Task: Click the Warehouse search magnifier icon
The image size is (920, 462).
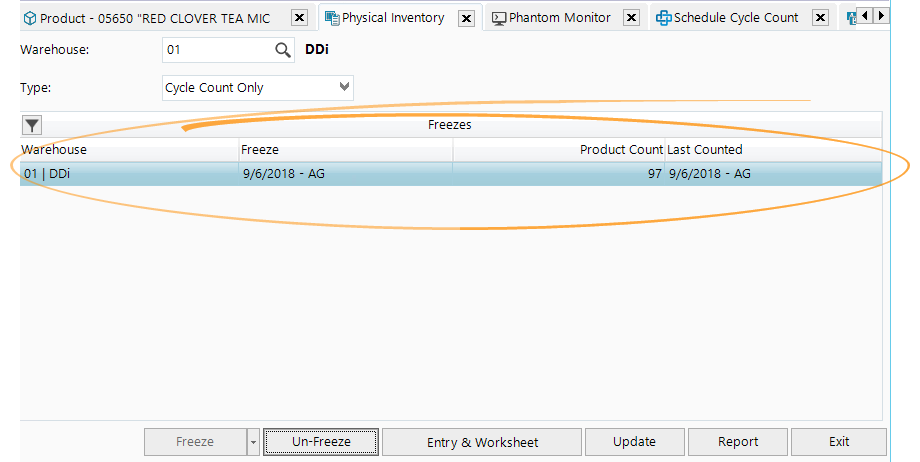Action: [x=283, y=50]
